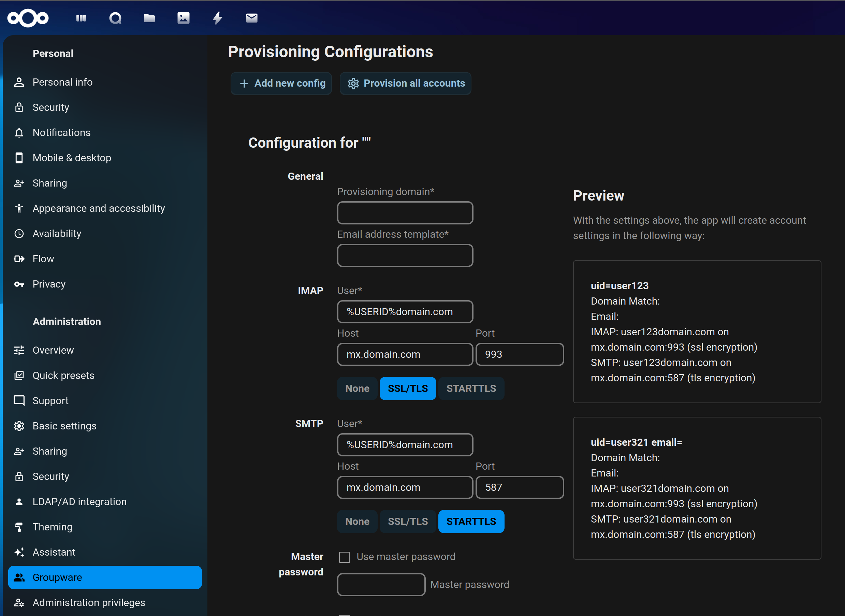Image resolution: width=845 pixels, height=616 pixels.
Task: Open the Mail envelope icon
Action: tap(252, 18)
